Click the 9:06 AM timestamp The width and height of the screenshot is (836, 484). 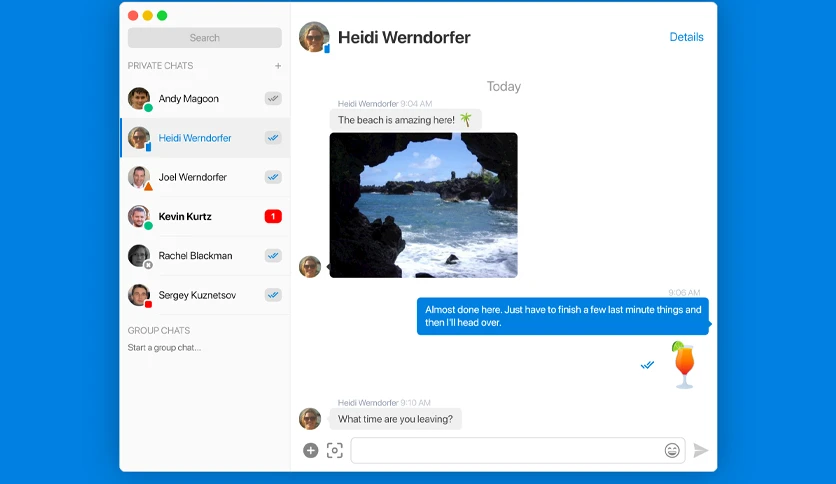click(684, 293)
